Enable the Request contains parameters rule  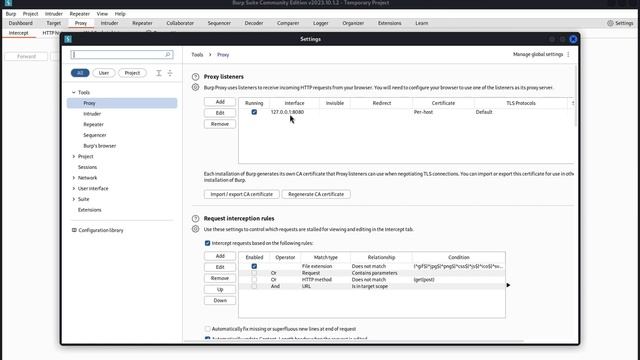pos(254,273)
